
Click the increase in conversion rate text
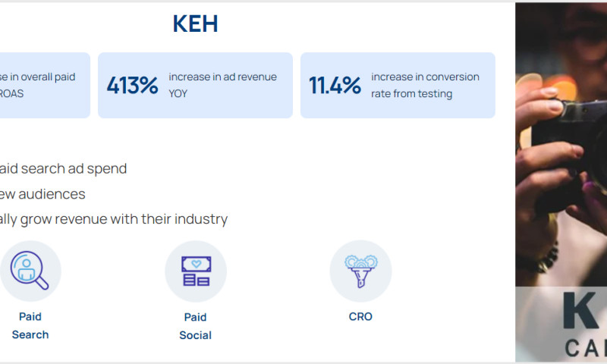425,85
